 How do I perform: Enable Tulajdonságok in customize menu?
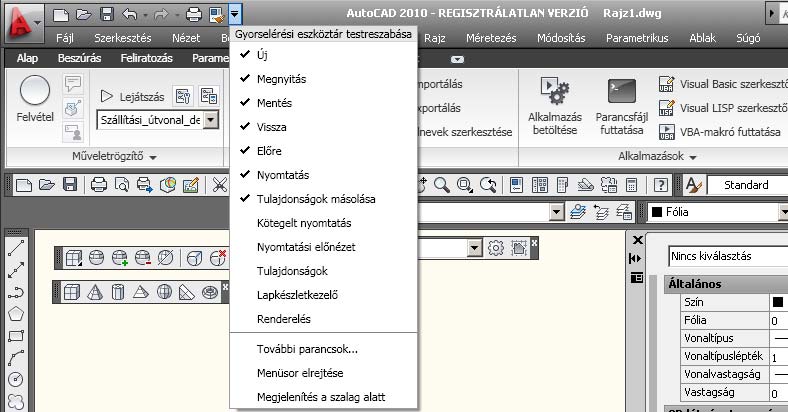[323, 271]
